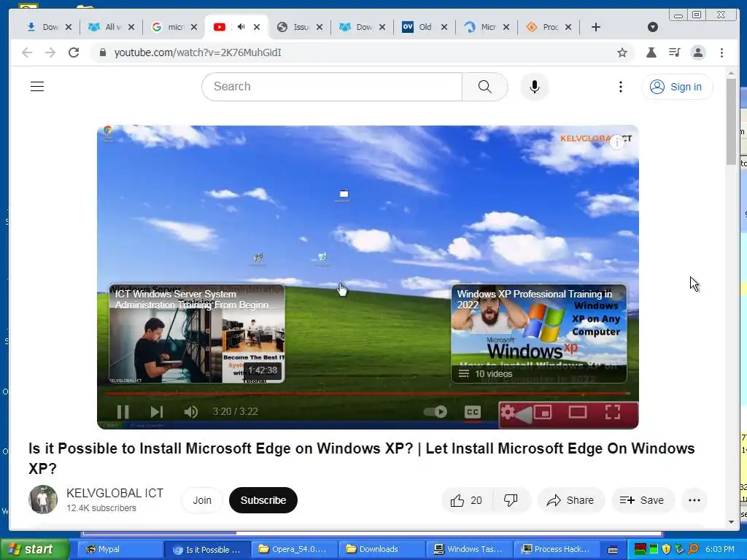Click the page vertical scrollbar thumb
The width and height of the screenshot is (747, 560).
coord(731,122)
